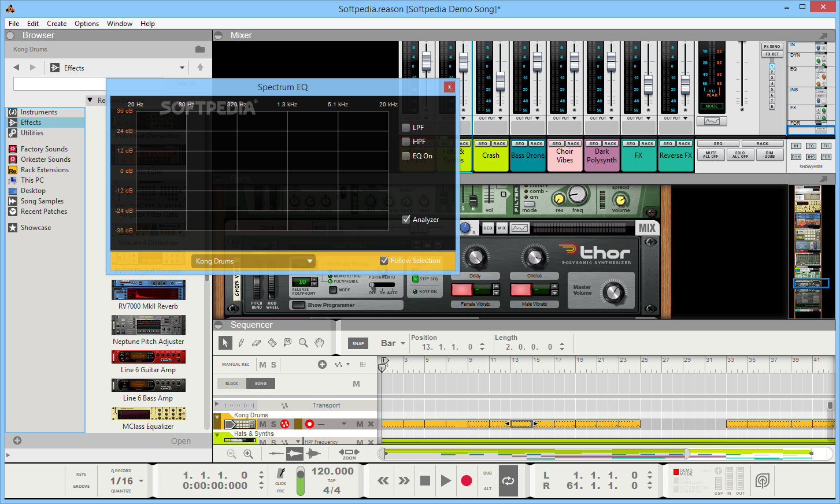Screen dimensions: 840x504
Task: Choose the medium waveform zoom icon
Action: point(295,454)
